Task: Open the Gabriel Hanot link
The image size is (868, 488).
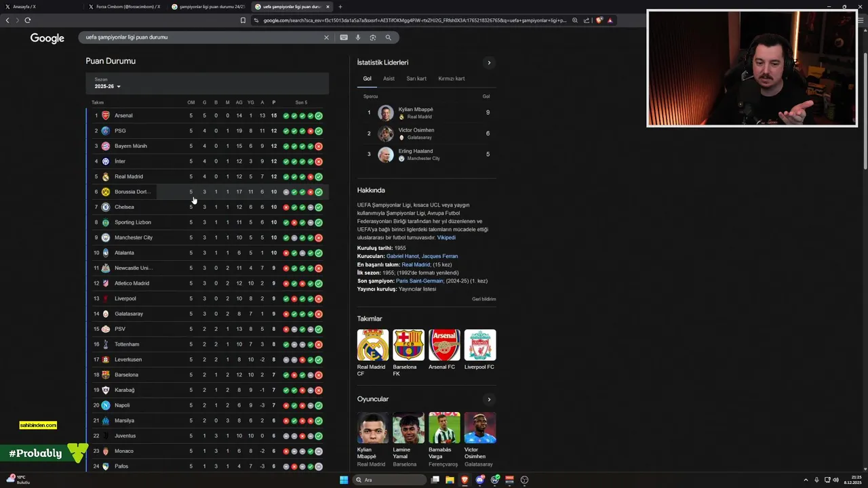Action: [x=403, y=256]
